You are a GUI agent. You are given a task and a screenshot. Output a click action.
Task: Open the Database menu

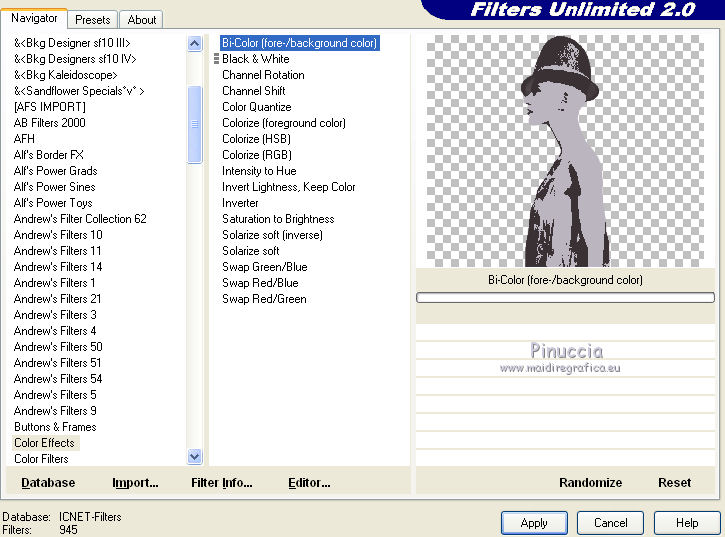(x=48, y=482)
